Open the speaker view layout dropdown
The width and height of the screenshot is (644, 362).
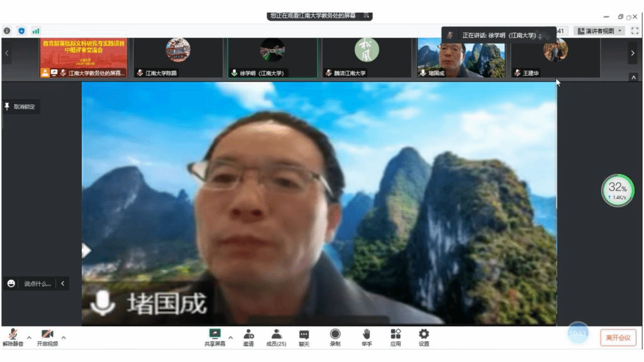coord(600,31)
